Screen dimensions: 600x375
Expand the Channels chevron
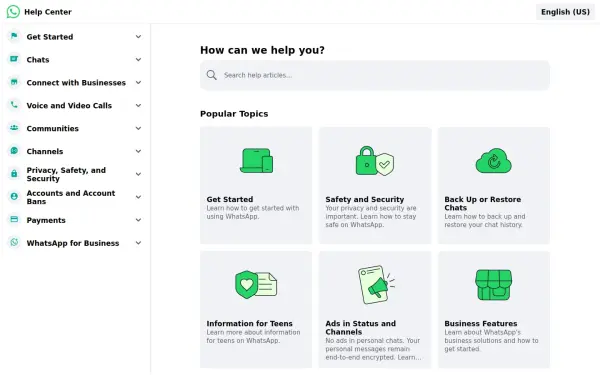[x=138, y=152]
